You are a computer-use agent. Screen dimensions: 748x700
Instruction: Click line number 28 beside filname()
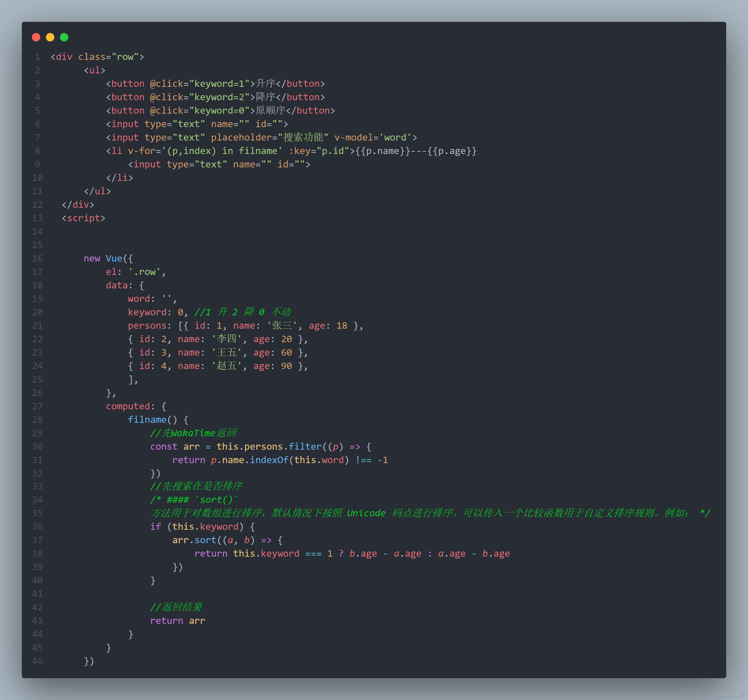point(37,420)
